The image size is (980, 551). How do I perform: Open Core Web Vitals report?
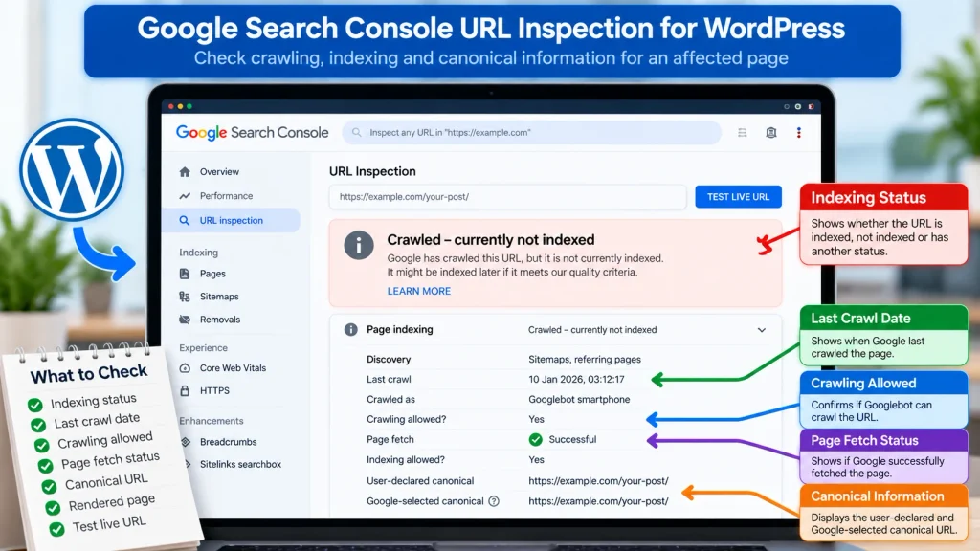234,368
